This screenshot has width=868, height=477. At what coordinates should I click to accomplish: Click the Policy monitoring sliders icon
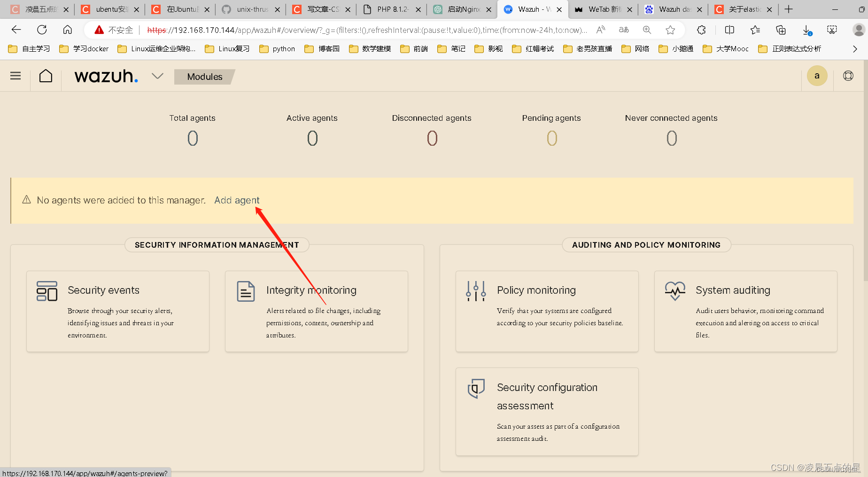tap(476, 291)
